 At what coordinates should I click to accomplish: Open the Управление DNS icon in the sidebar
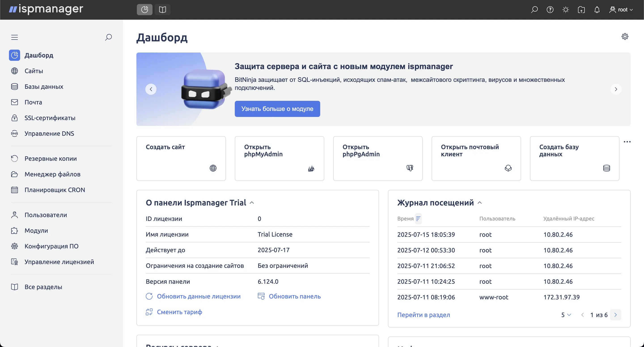pos(14,133)
